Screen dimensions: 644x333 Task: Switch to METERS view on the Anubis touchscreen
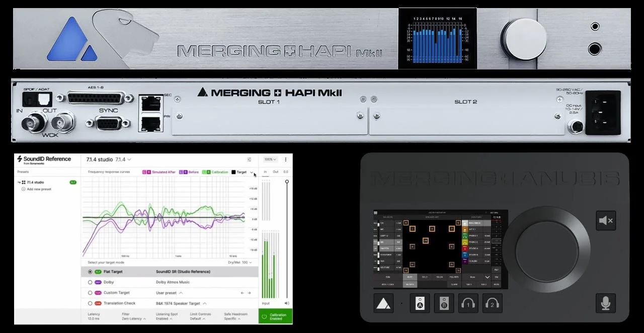click(x=410, y=285)
